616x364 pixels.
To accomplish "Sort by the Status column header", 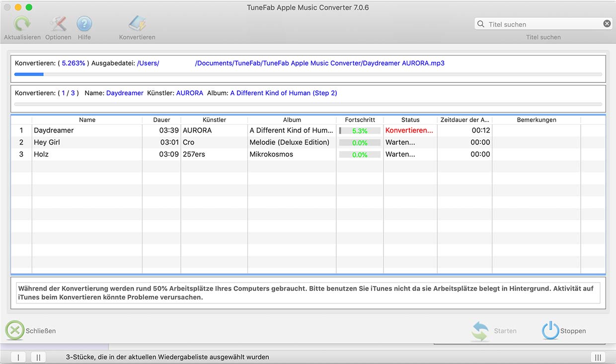I will [410, 120].
